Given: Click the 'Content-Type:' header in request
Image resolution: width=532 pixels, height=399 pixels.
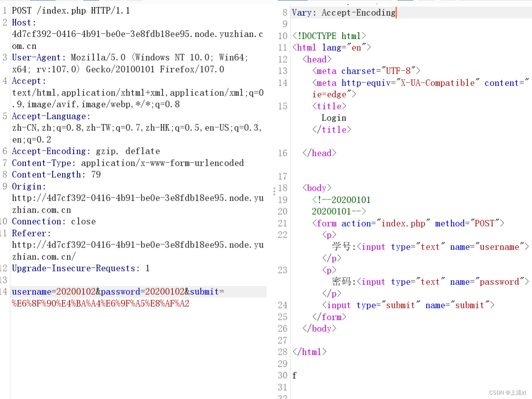Looking at the screenshot, I should (x=44, y=163).
